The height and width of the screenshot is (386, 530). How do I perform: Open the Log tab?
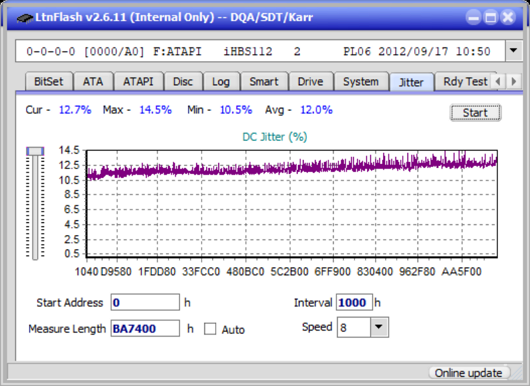click(221, 81)
